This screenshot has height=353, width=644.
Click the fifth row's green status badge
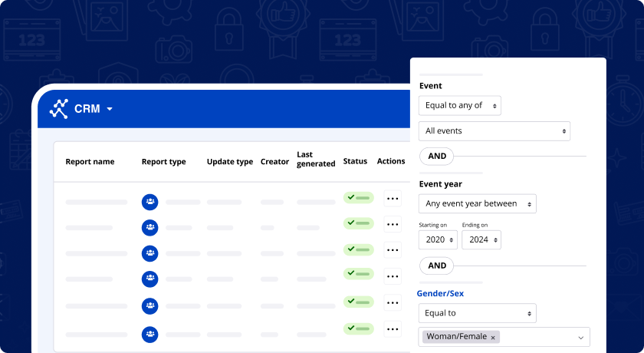358,302
